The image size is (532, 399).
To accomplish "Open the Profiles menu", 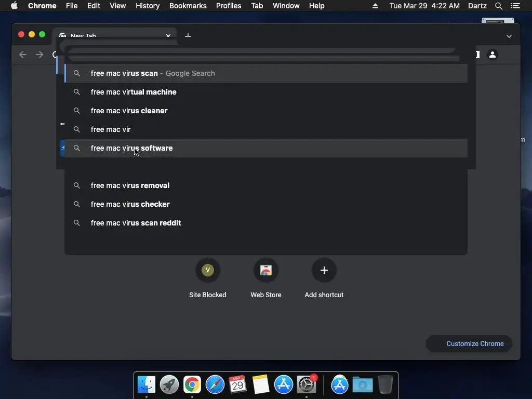I will tap(229, 6).
